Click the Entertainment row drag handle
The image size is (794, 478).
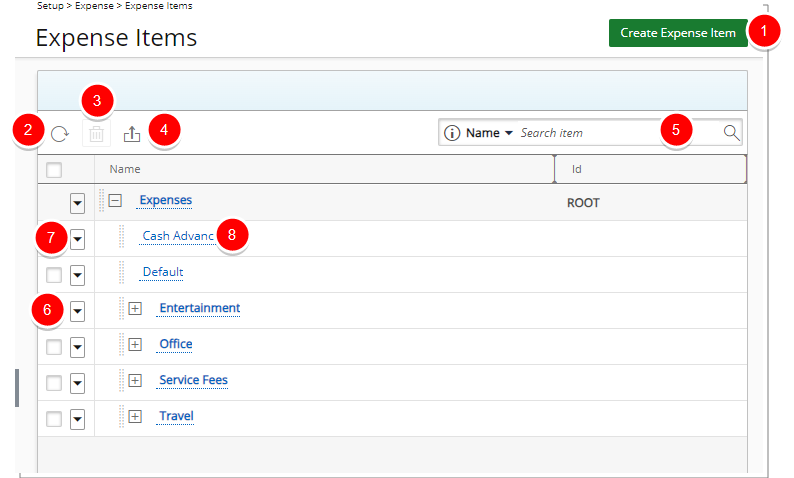[x=122, y=308]
